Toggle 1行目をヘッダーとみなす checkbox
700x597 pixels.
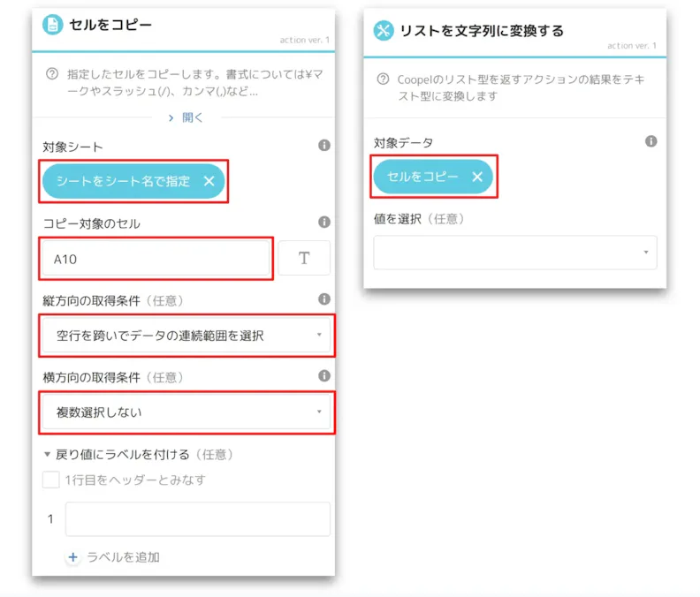point(51,480)
